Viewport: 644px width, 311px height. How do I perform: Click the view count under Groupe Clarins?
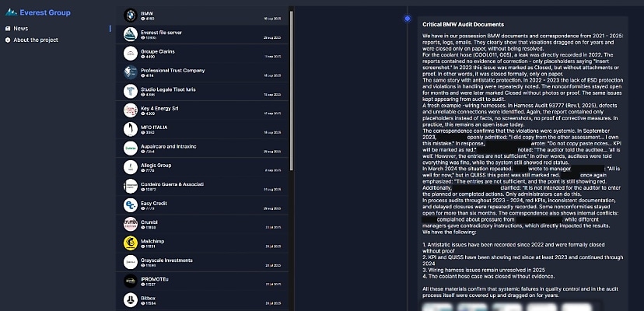coord(150,57)
